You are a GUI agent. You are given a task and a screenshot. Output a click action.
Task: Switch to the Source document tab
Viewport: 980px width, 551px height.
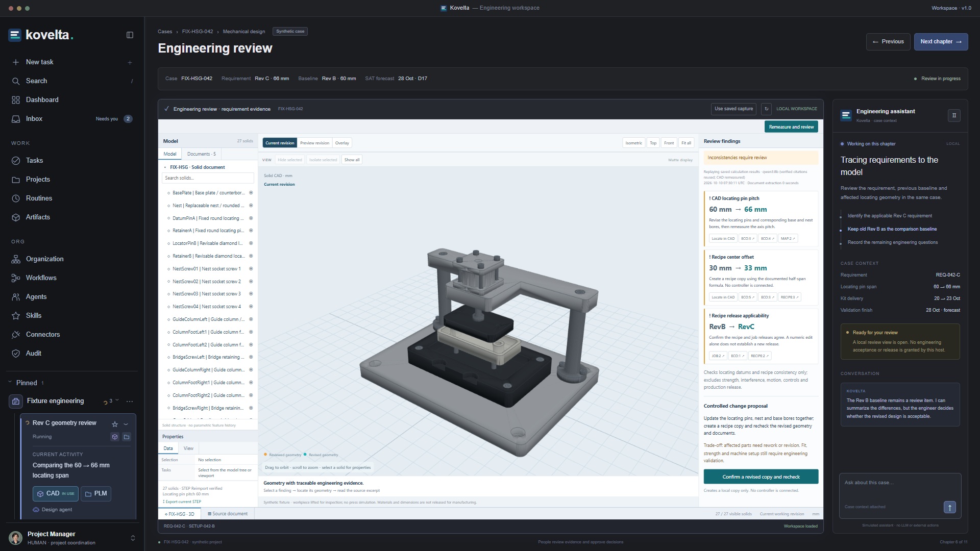click(228, 514)
